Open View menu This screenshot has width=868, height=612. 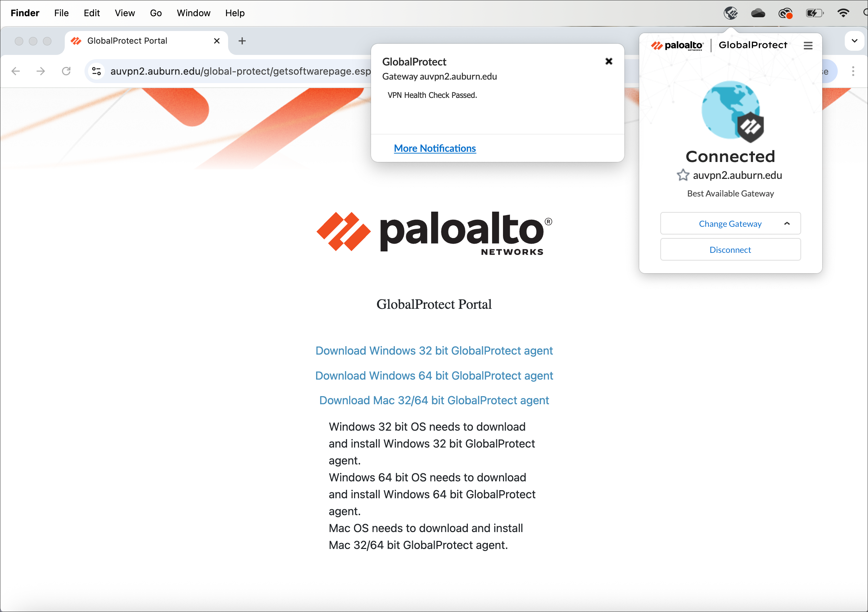(x=125, y=13)
